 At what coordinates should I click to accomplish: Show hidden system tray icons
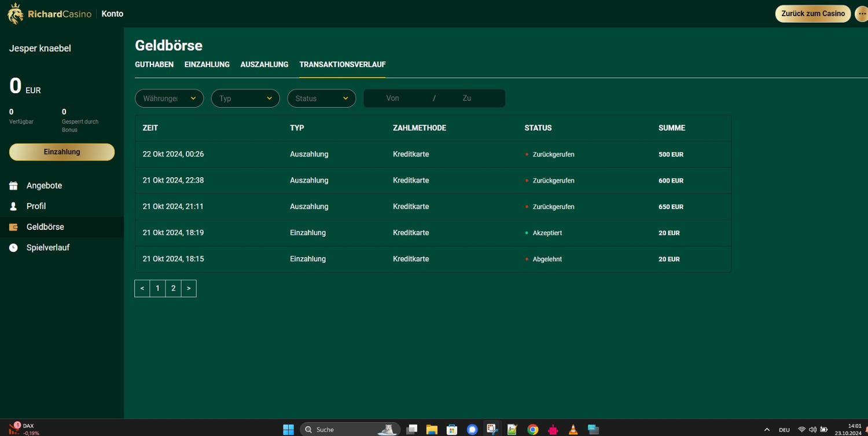tap(767, 430)
